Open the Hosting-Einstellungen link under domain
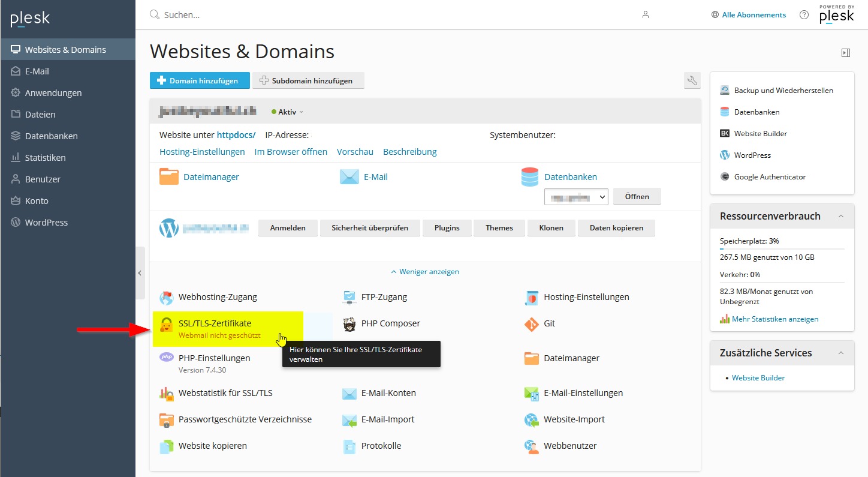The width and height of the screenshot is (868, 477). [x=202, y=152]
